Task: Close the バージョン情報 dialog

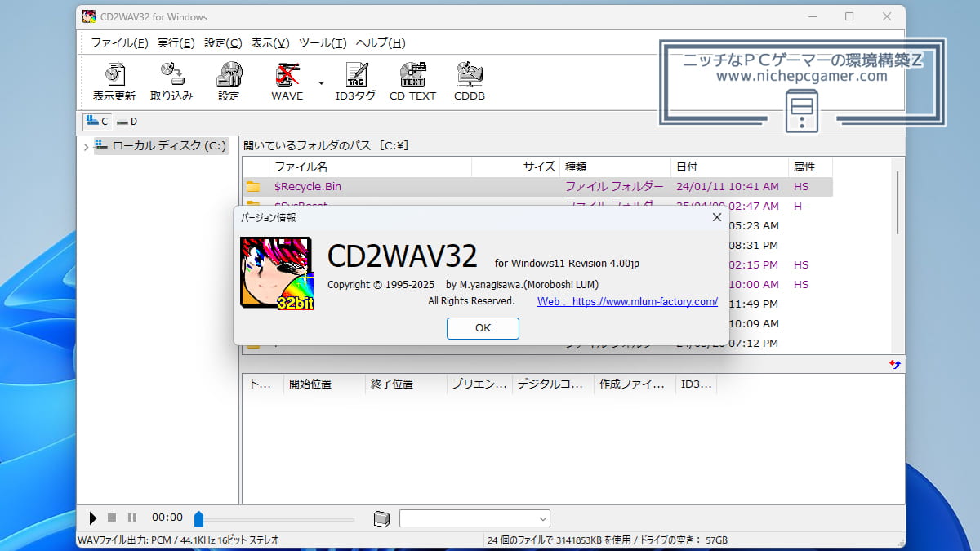Action: coord(716,217)
